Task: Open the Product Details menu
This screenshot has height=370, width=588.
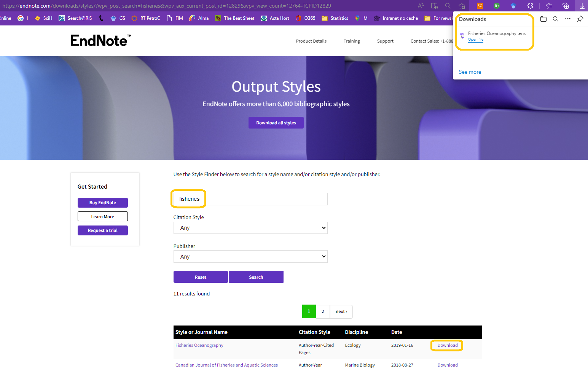Action: click(x=311, y=41)
